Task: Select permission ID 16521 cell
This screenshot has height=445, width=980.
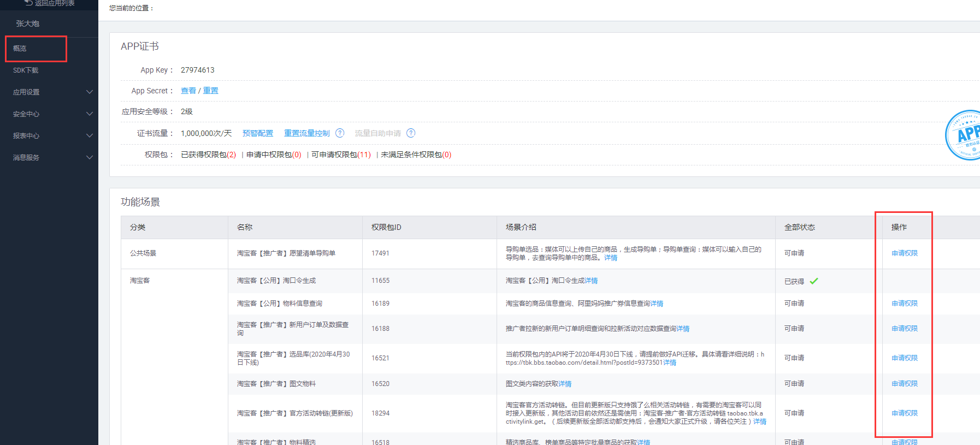Action: coord(380,358)
